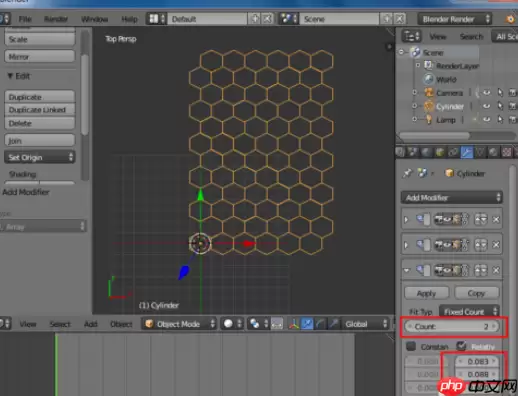Viewport: 518px width, 396px height.
Task: Click the Duplicate button
Action: (x=40, y=97)
